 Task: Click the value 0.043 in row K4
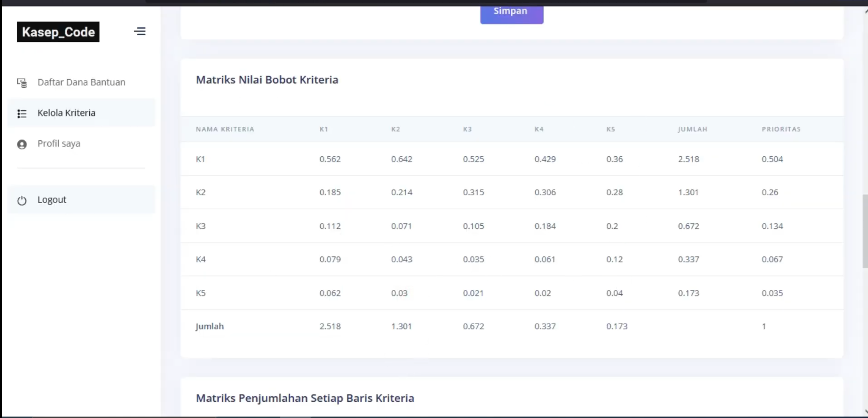(402, 259)
